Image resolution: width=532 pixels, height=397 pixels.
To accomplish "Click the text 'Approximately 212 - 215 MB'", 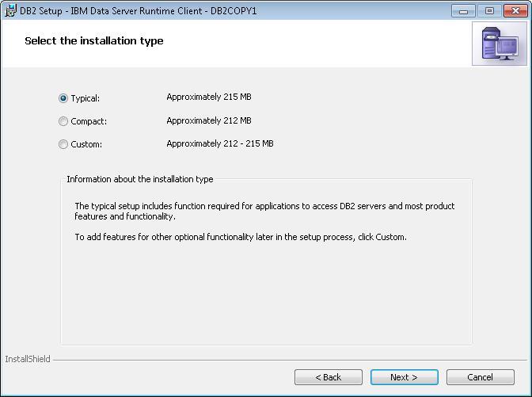I will pos(220,143).
